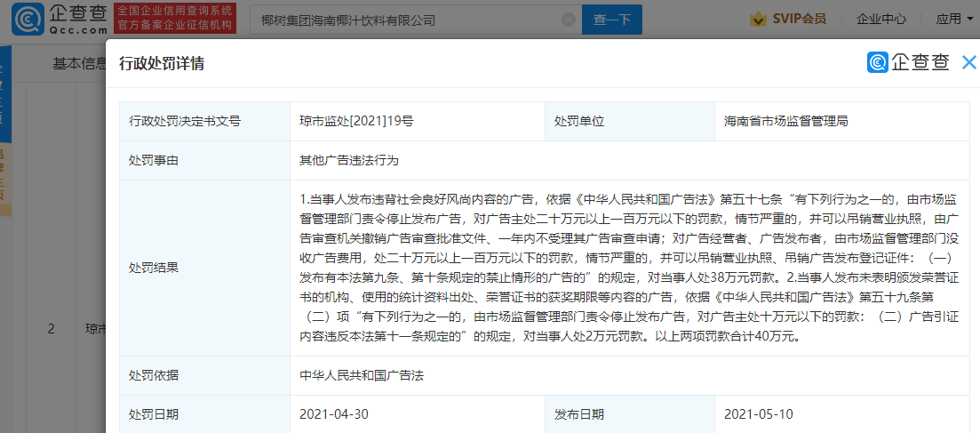Open SVIP会员 membership link
This screenshot has width=980, height=433.
(x=800, y=19)
